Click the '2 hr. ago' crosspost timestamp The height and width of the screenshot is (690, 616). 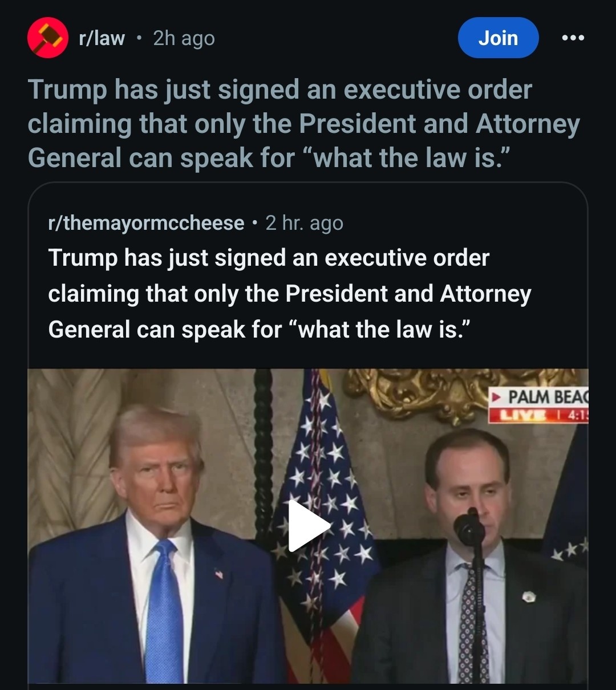[305, 223]
